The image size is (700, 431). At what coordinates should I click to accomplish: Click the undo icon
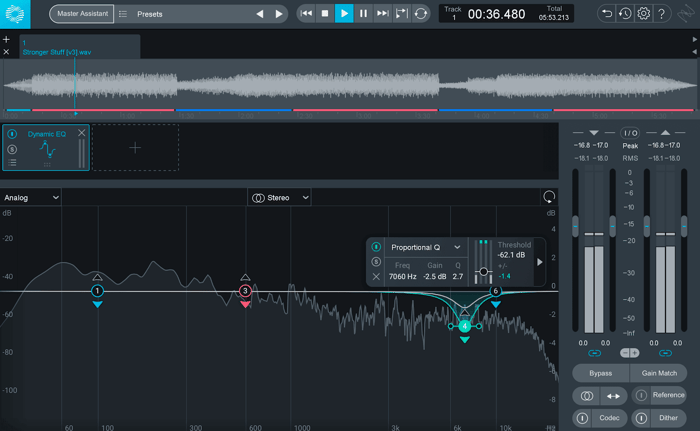607,14
